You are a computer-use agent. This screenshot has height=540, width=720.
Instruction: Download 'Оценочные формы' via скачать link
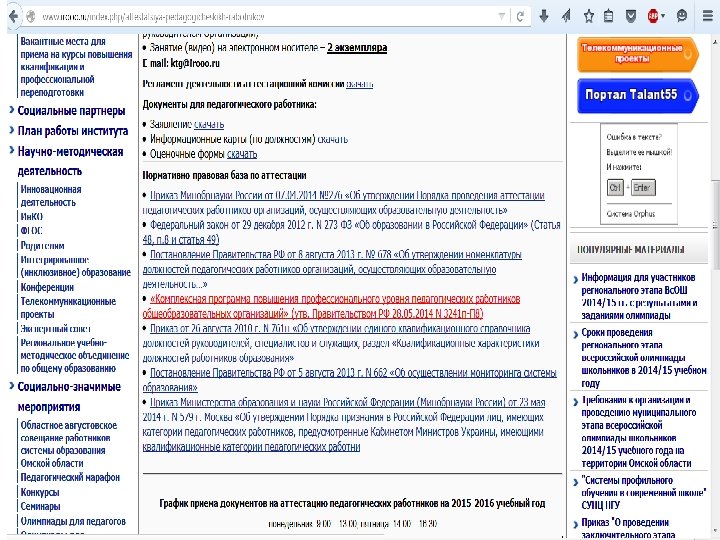click(x=242, y=154)
